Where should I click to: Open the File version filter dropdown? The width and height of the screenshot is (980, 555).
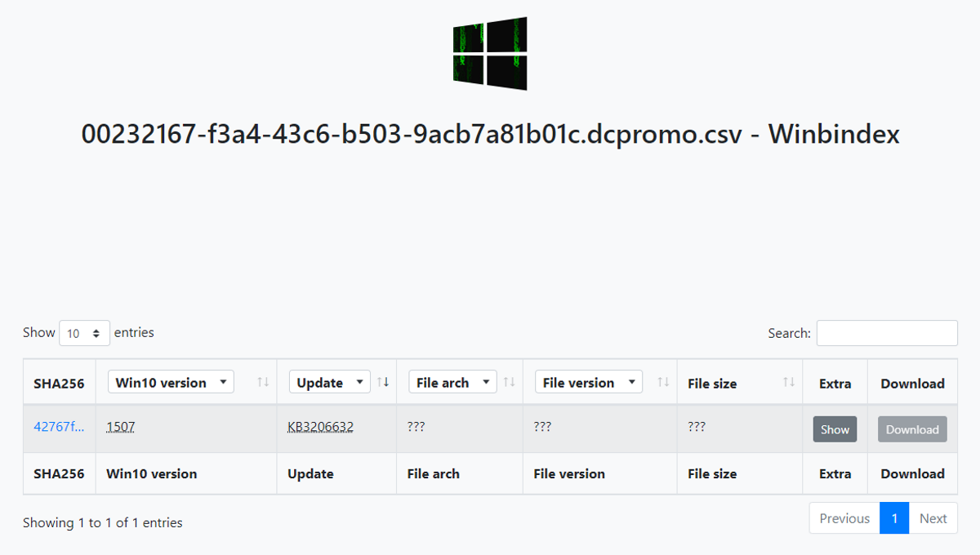tap(588, 382)
